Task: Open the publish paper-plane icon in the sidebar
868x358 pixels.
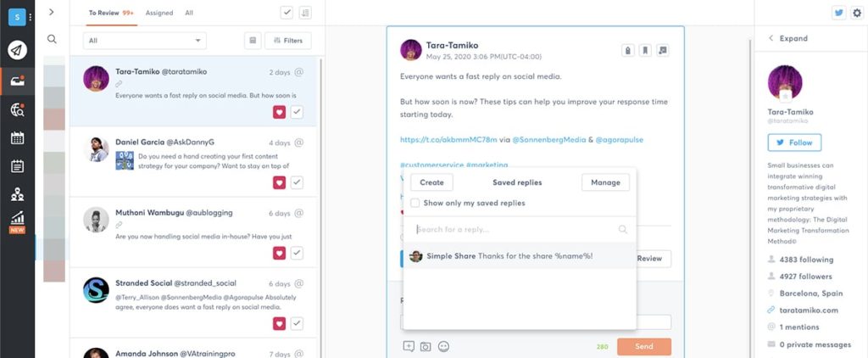Action: [17, 50]
